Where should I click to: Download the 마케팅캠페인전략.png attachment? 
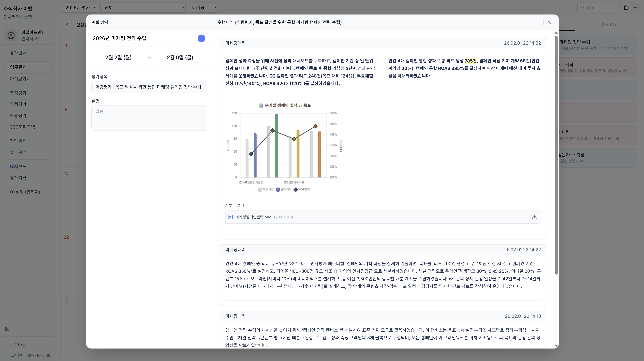pos(534,217)
